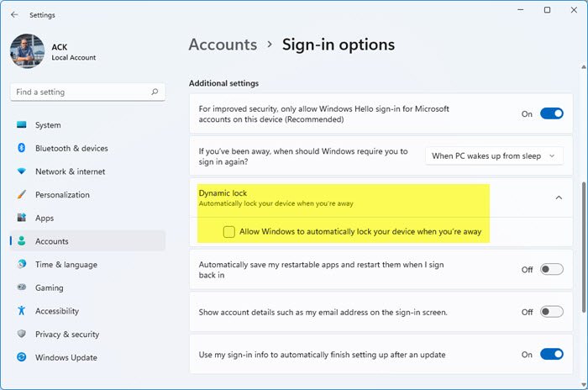Turn on show account details toggle
Image resolution: width=588 pixels, height=390 pixels.
551,312
